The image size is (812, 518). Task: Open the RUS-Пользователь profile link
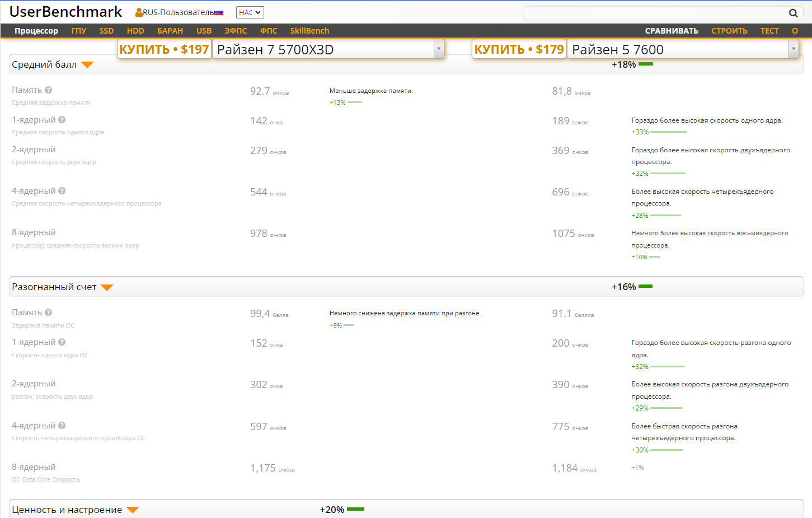(x=179, y=12)
